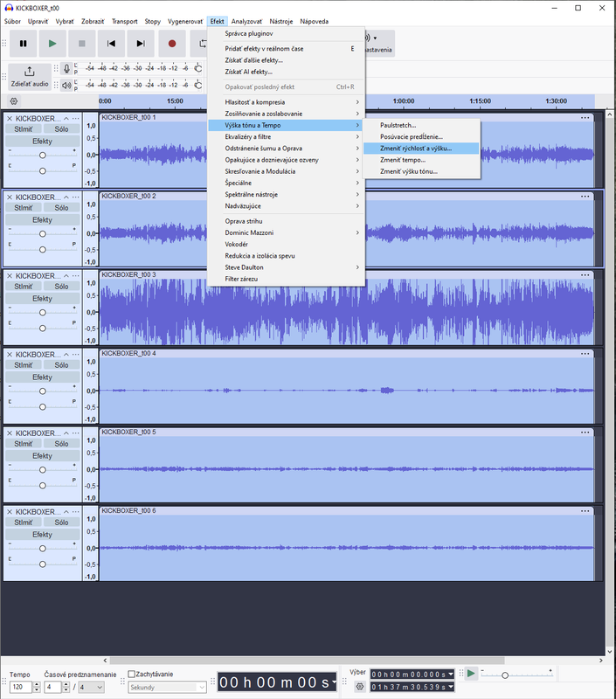Open clip menu dots on KICKBOXER_t00 5 clip
This screenshot has width=616, height=699.
585,433
